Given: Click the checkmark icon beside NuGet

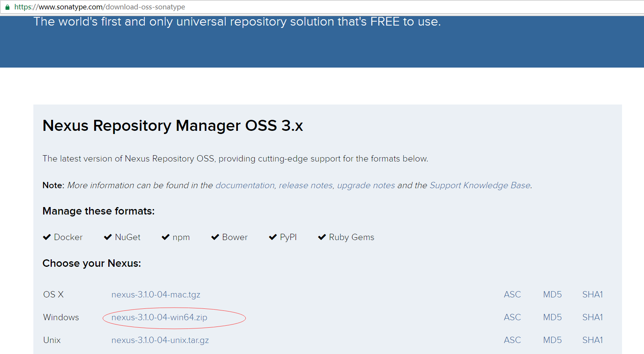Looking at the screenshot, I should pos(108,237).
